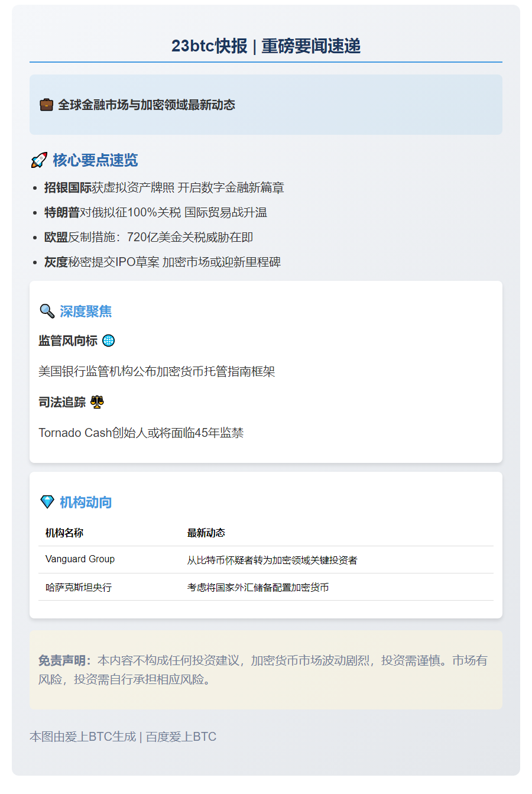Click the 监管风向标 subheading

coord(68,341)
